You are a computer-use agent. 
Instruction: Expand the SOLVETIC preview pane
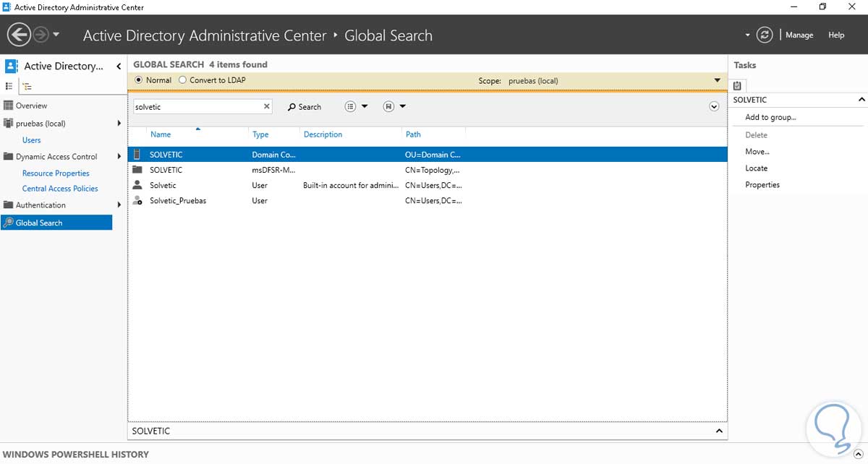point(719,431)
